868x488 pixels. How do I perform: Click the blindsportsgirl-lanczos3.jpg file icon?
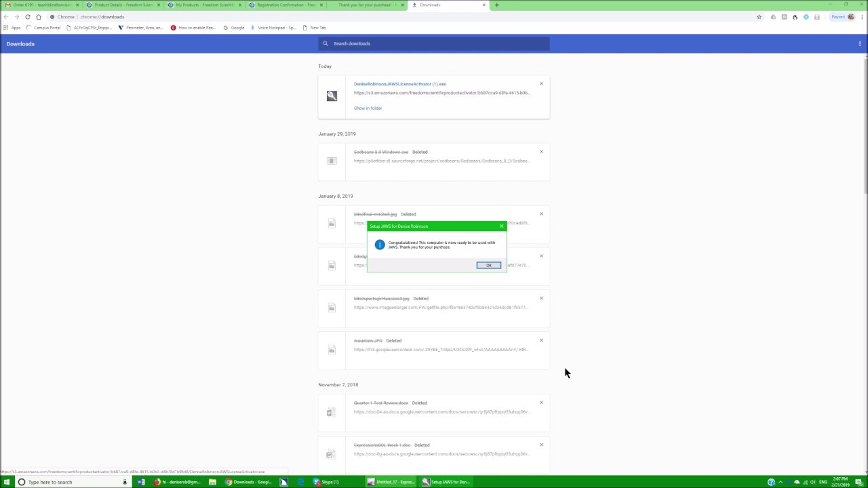(332, 308)
